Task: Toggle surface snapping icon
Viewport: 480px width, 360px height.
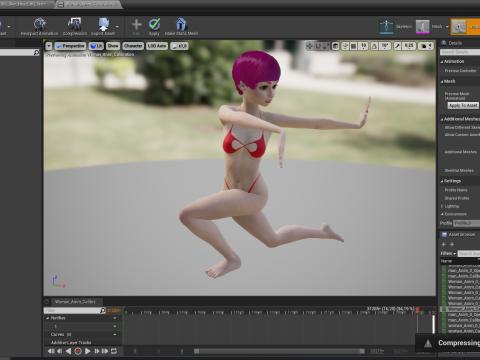Action: [x=345, y=46]
